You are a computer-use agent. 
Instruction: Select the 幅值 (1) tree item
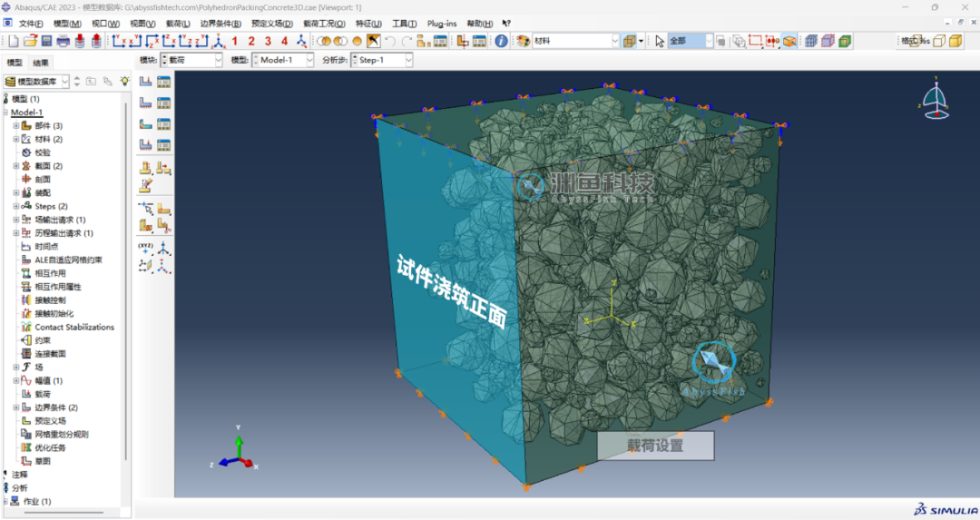[x=48, y=380]
